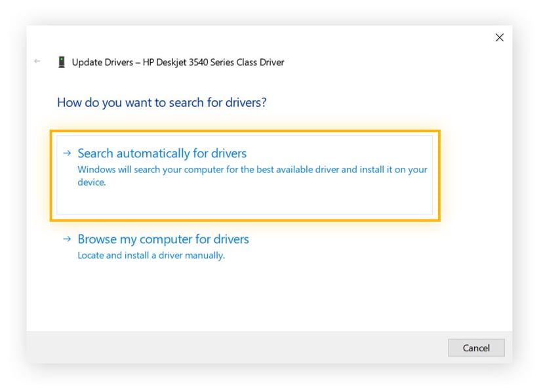Select Search automatically for drivers option
The image size is (541, 392).
pyautogui.click(x=162, y=153)
